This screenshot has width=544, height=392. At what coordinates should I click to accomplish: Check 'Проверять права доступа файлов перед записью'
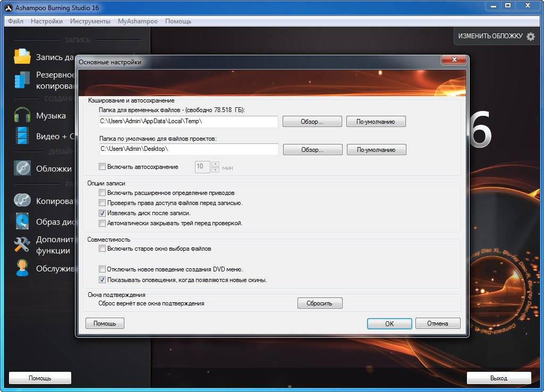click(102, 202)
